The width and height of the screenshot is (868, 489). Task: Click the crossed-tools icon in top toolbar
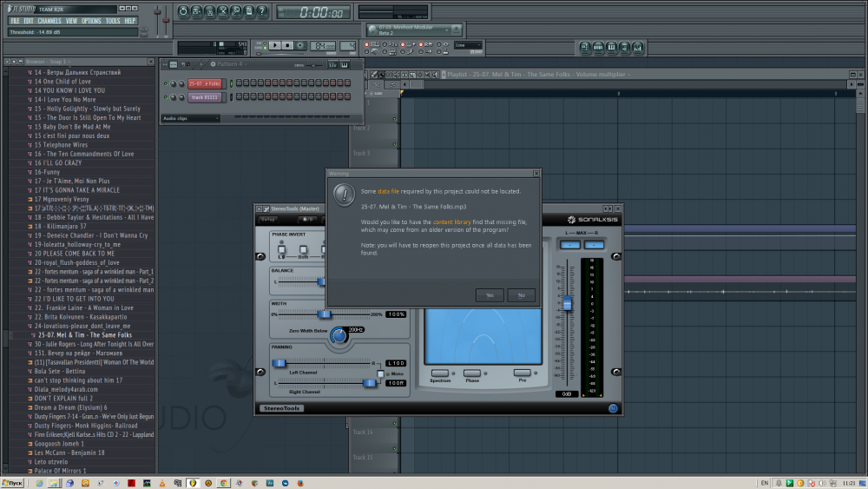point(222,11)
